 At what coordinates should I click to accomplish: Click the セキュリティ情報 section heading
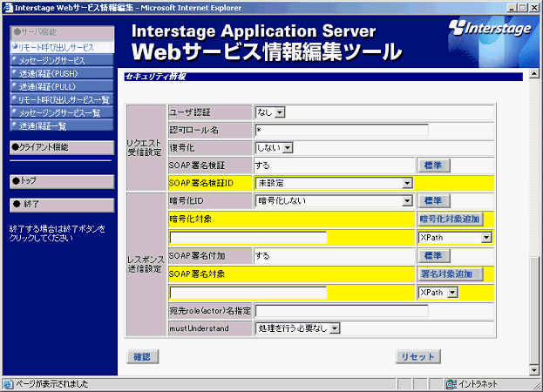coord(156,77)
